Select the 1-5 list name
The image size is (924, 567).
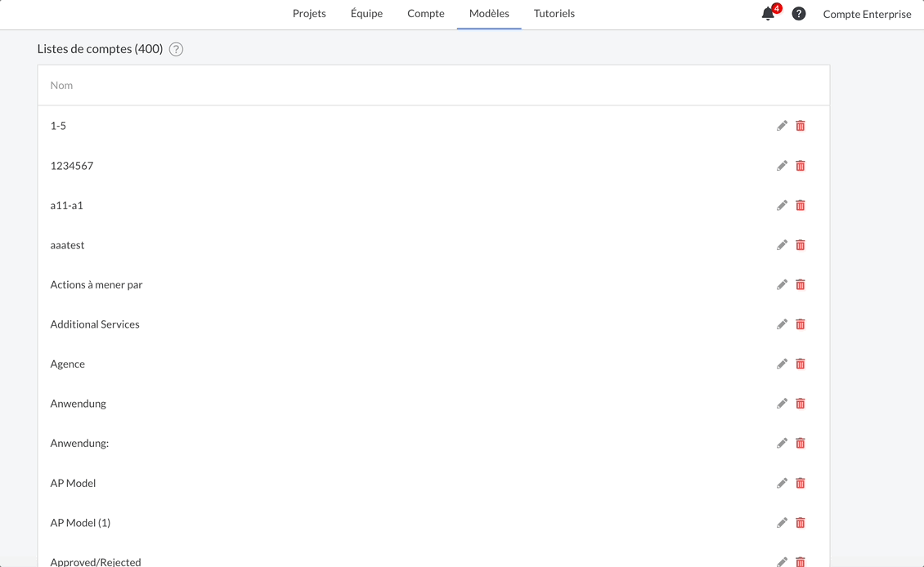click(58, 126)
